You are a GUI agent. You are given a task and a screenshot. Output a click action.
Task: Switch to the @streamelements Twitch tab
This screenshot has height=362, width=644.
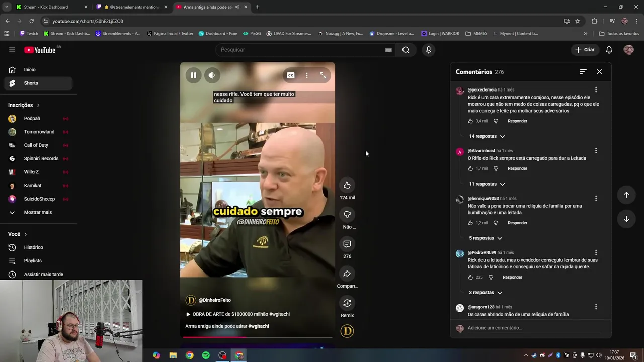pos(133,7)
